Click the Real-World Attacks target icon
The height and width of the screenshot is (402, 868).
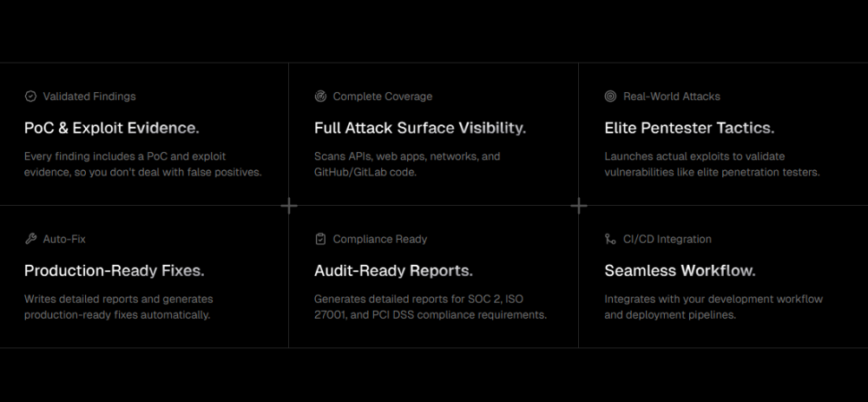[610, 96]
